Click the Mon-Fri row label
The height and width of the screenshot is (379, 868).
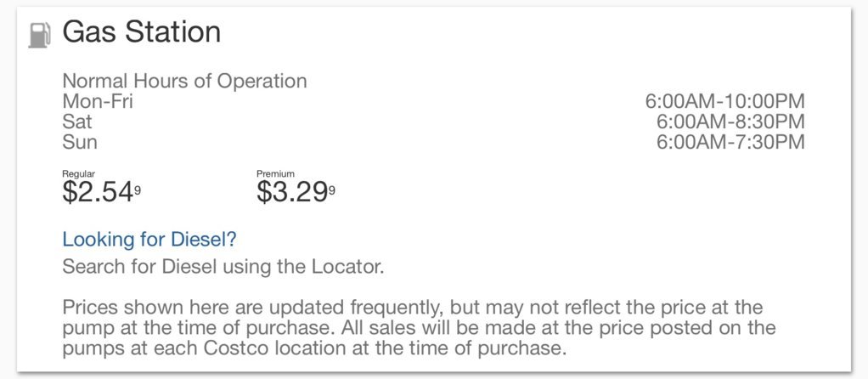pos(98,102)
